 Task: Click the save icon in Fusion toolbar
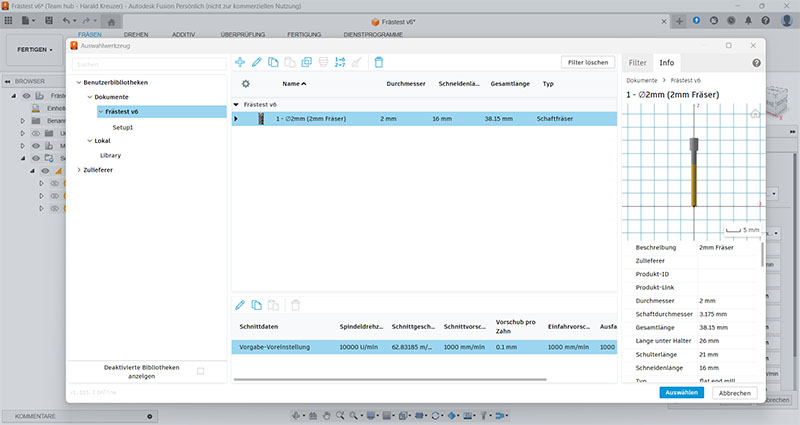coord(49,20)
